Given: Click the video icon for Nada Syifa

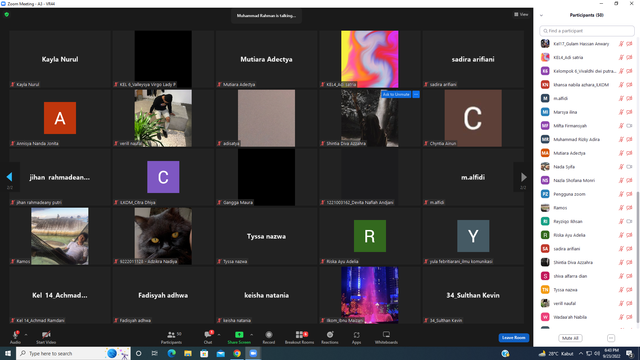Looking at the screenshot, I should pos(629,167).
